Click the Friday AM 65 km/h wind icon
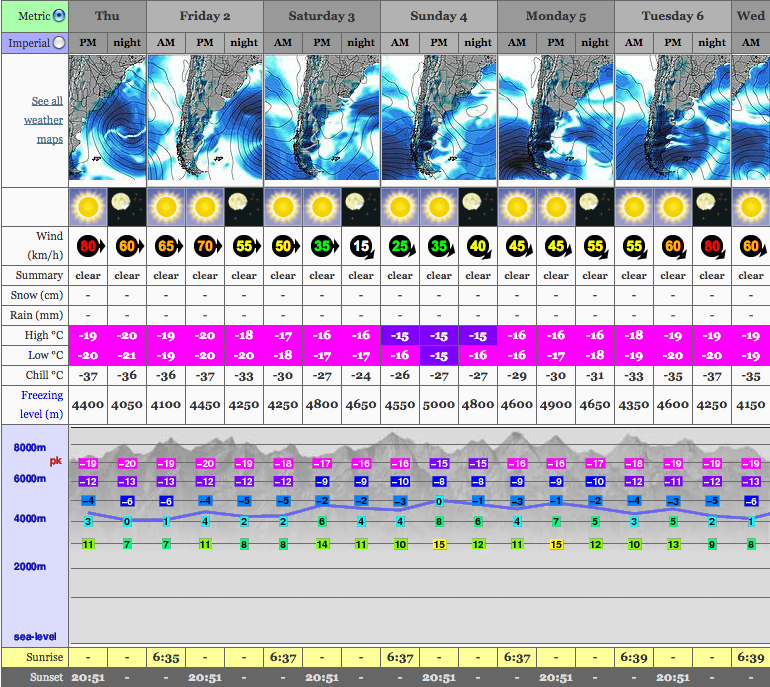 (168, 246)
